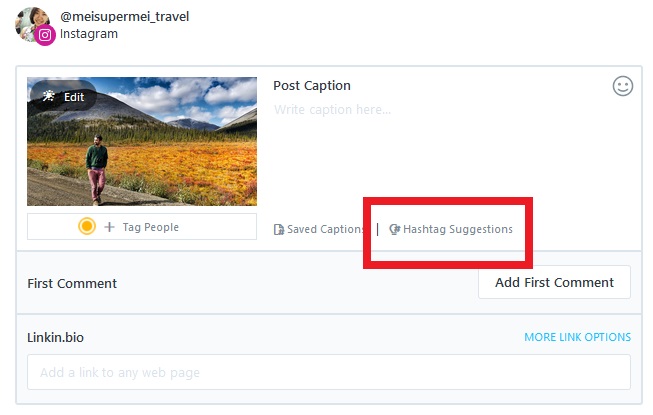Viewport: 653px width, 415px height.
Task: Click the Saved Captions document icon
Action: click(279, 229)
